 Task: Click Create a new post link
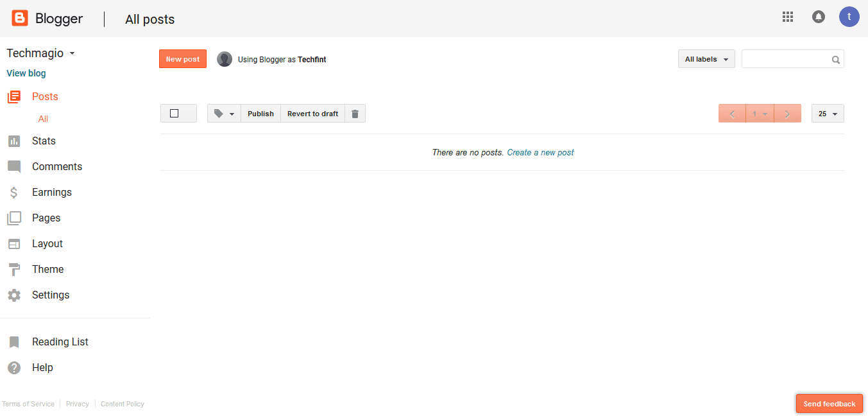click(x=540, y=152)
